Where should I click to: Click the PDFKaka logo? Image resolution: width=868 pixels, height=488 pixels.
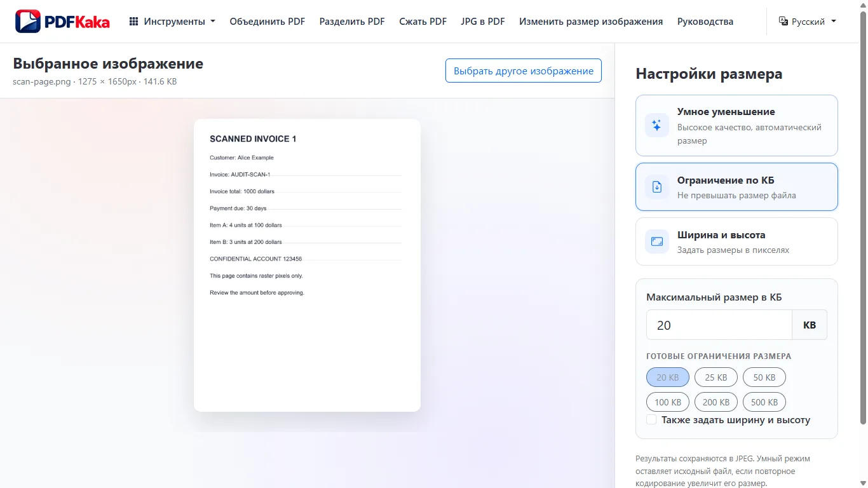(62, 22)
